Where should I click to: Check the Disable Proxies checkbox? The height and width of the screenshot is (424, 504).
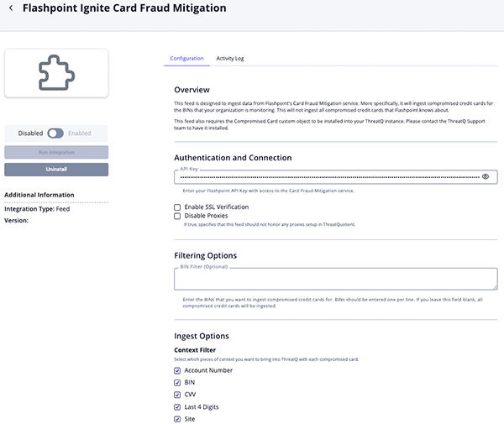[x=177, y=216]
